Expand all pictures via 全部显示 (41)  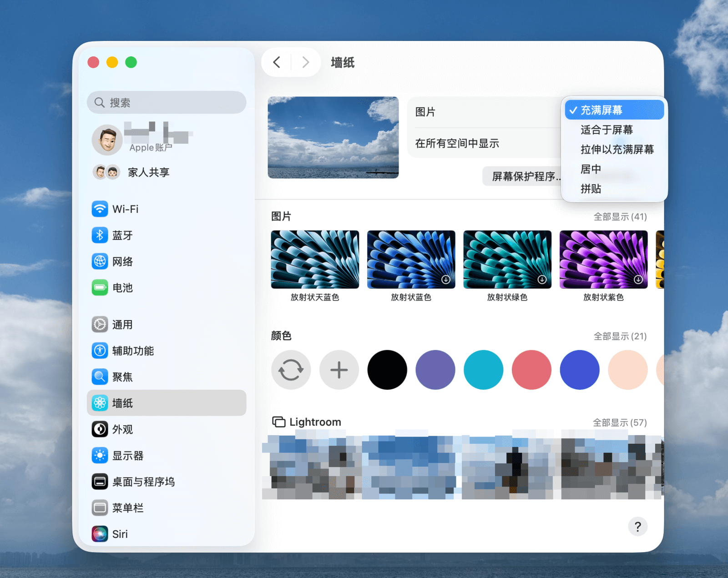coord(620,217)
